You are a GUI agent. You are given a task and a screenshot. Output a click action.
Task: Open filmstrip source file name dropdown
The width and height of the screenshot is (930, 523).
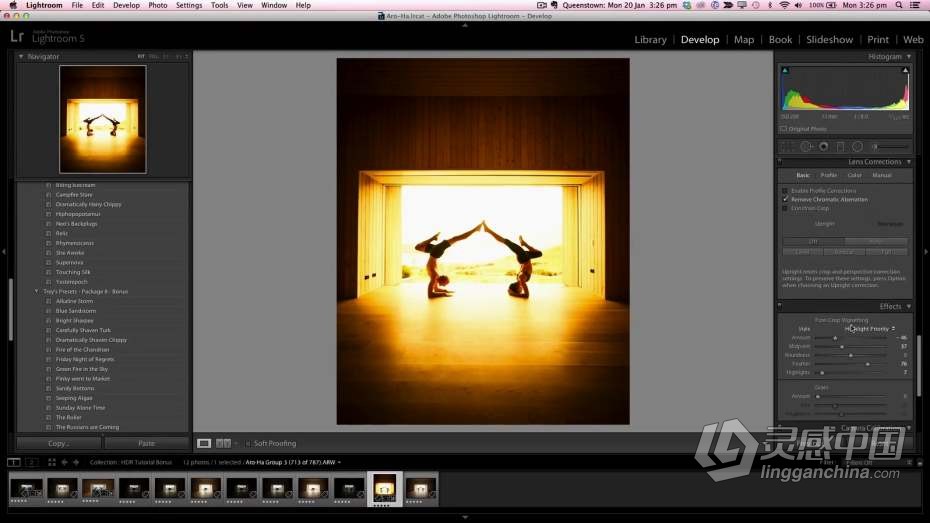[x=293, y=462]
